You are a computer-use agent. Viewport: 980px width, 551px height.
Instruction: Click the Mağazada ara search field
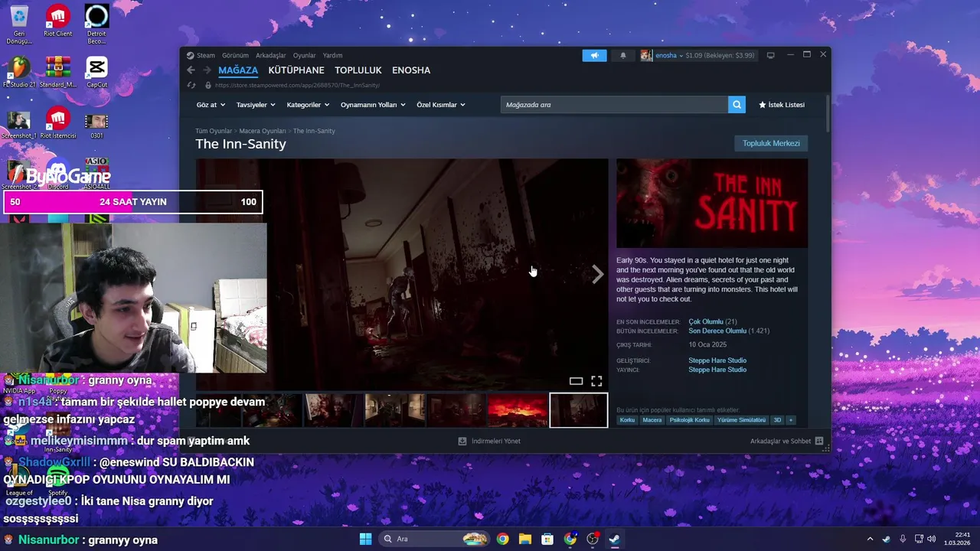pyautogui.click(x=614, y=105)
